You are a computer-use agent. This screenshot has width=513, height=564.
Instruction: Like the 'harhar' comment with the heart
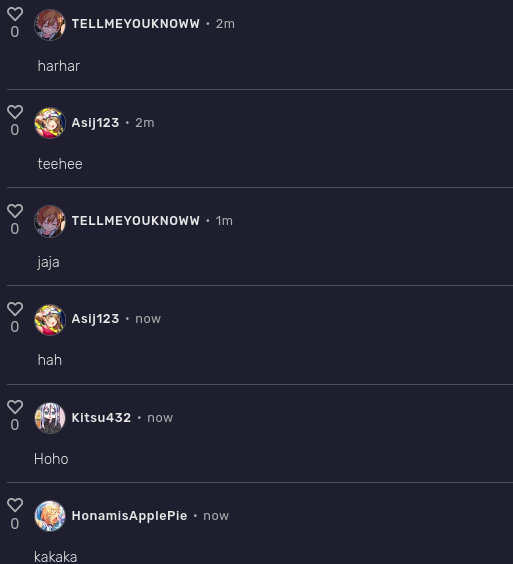tap(15, 14)
